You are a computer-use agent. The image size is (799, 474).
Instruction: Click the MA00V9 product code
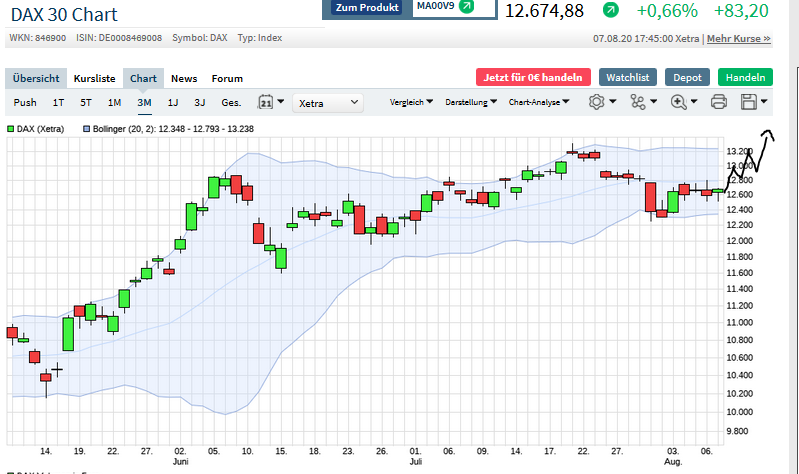[x=435, y=6]
